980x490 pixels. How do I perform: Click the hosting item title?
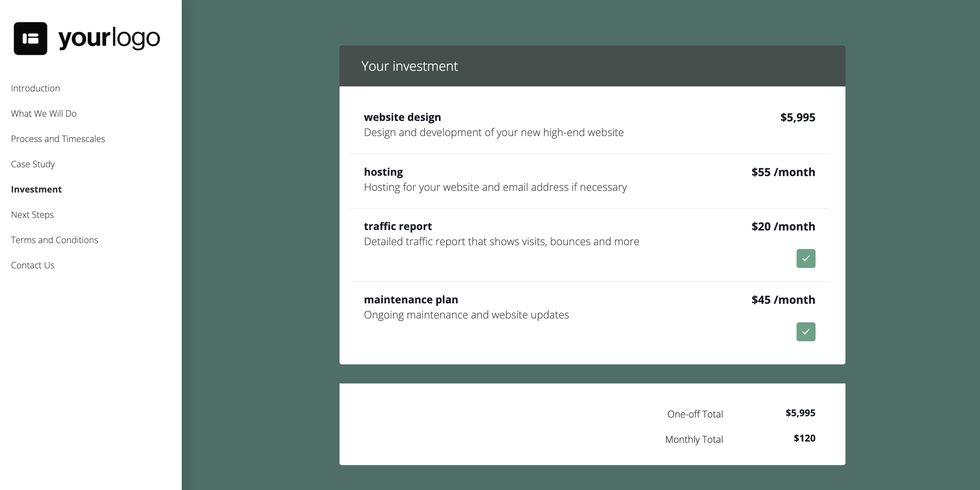click(x=383, y=172)
